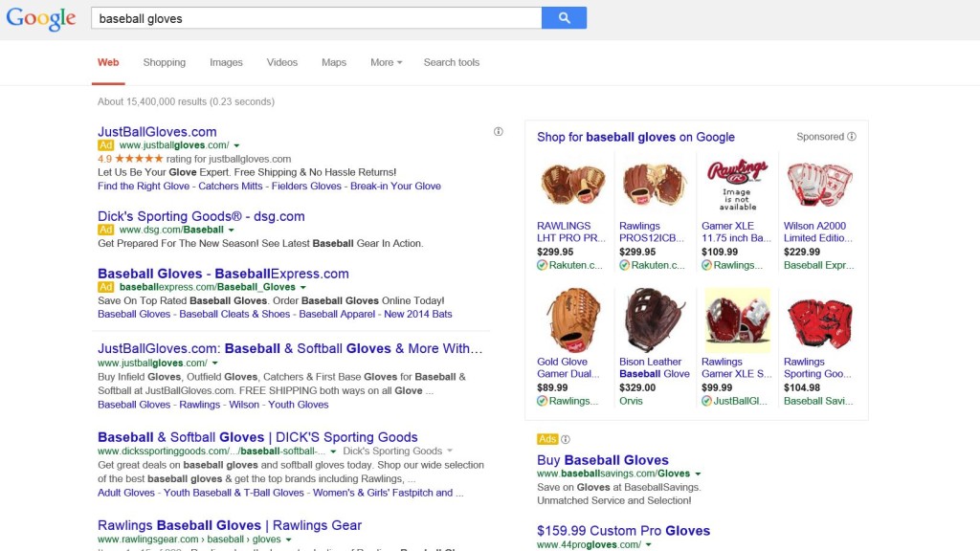Switch to the Shopping tab
The height and width of the screenshot is (551, 980).
165,62
